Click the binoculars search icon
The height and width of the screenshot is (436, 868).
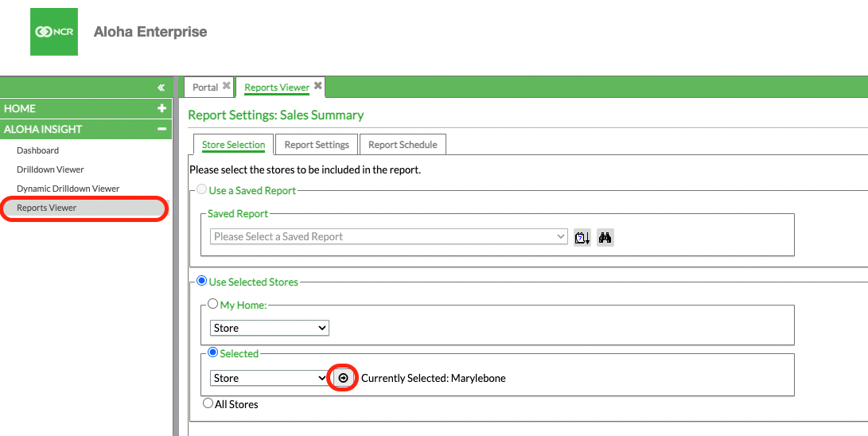(x=605, y=237)
